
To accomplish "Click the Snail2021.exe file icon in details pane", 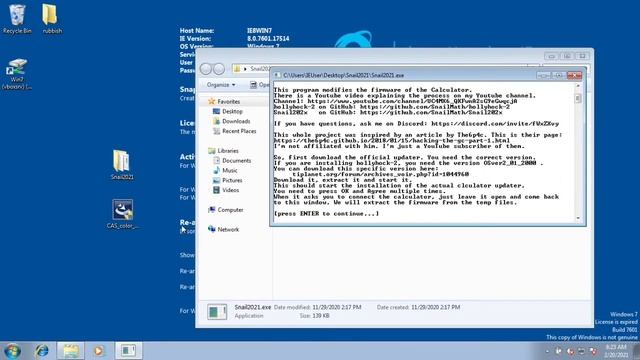I will [x=217, y=312].
